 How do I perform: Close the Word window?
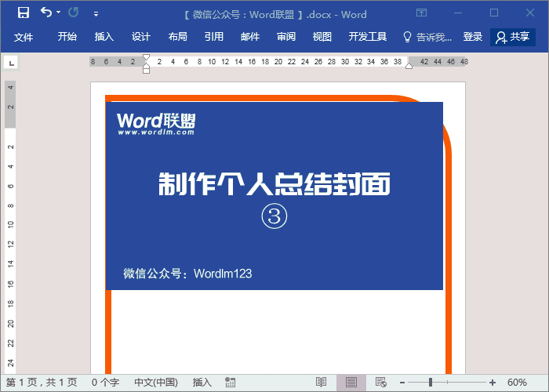click(530, 13)
